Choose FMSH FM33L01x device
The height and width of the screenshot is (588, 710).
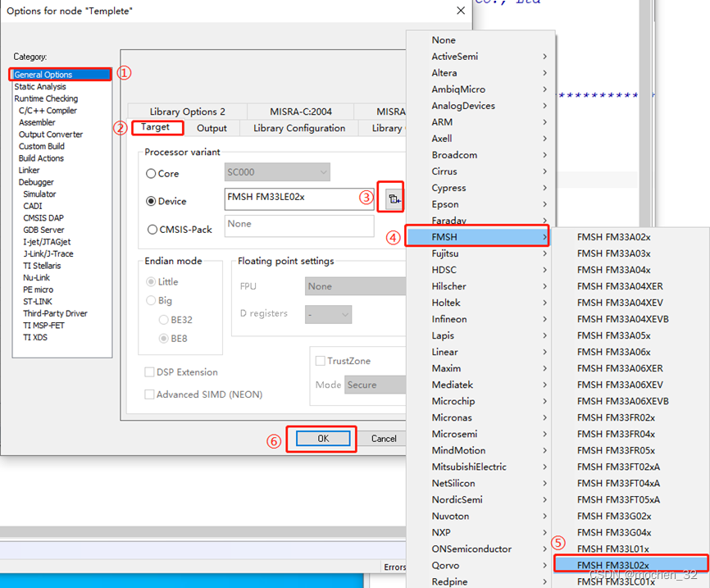click(630, 549)
